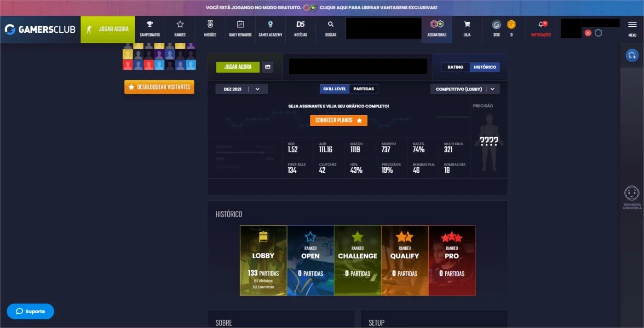This screenshot has width=644, height=328.
Task: Click the Clutches value 42
Action: tap(322, 170)
